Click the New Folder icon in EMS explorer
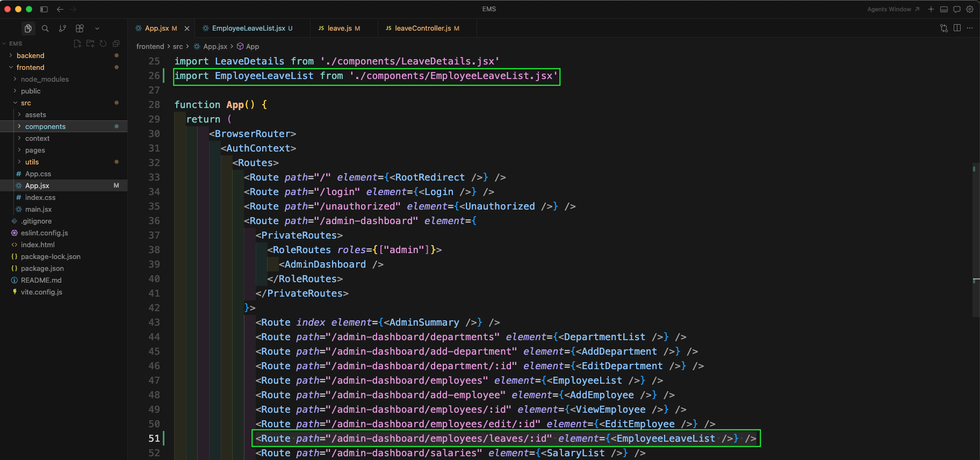Image resolution: width=980 pixels, height=460 pixels. [x=90, y=44]
